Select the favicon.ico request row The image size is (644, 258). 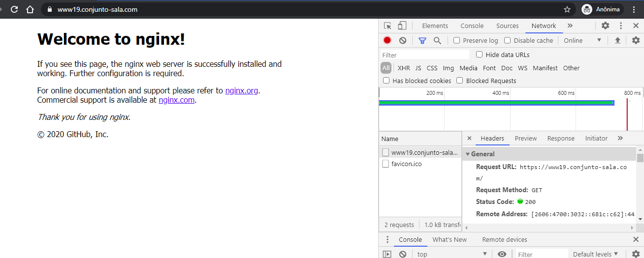420,164
